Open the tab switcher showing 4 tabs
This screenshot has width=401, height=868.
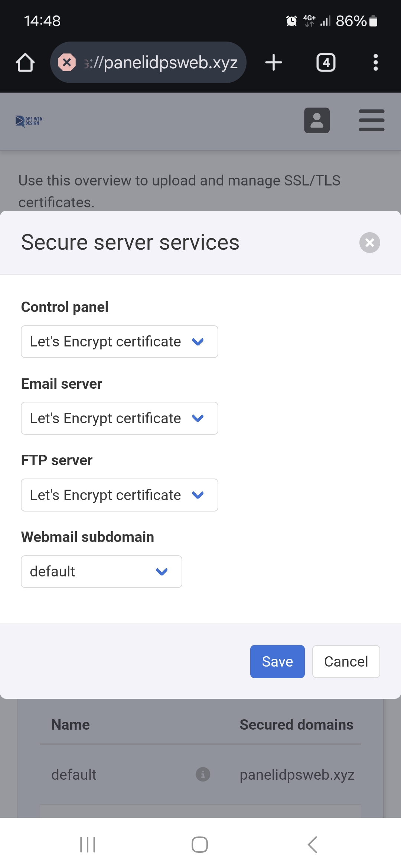click(326, 62)
